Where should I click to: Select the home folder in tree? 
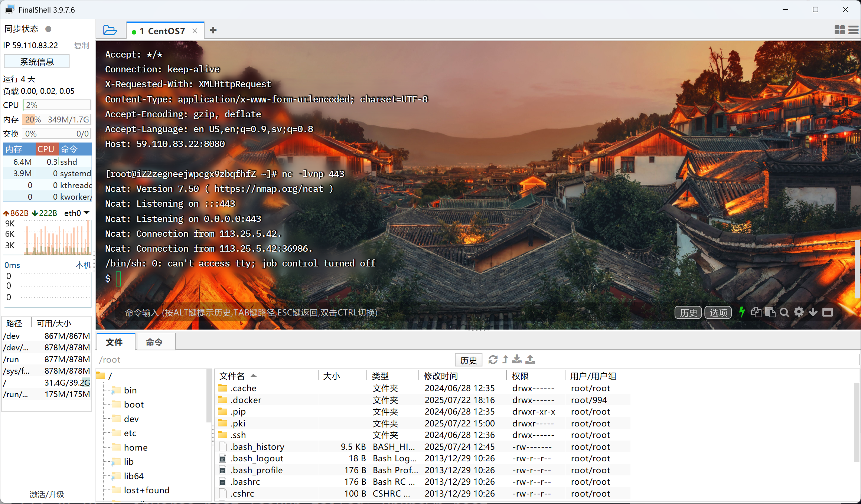(x=136, y=448)
